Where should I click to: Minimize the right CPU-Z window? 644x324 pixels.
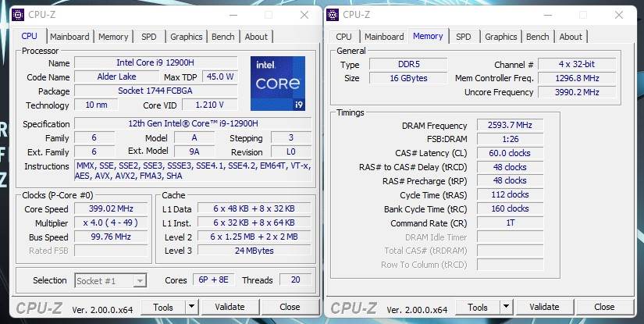coord(548,15)
